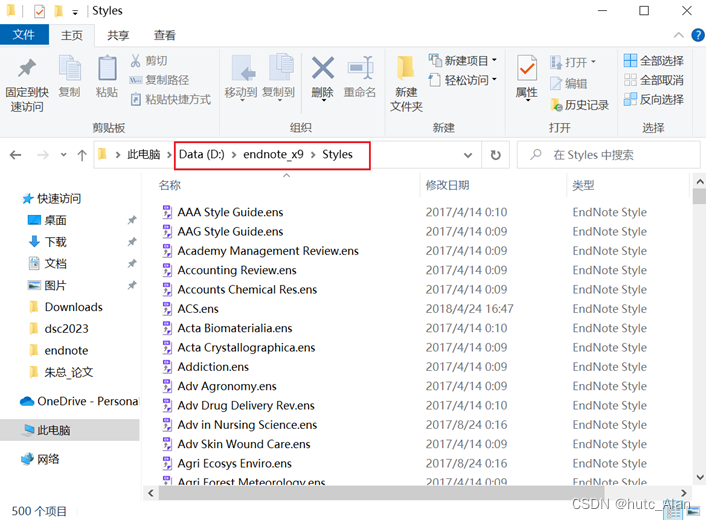
Task: Open 属性 properties button
Action: pos(527,77)
